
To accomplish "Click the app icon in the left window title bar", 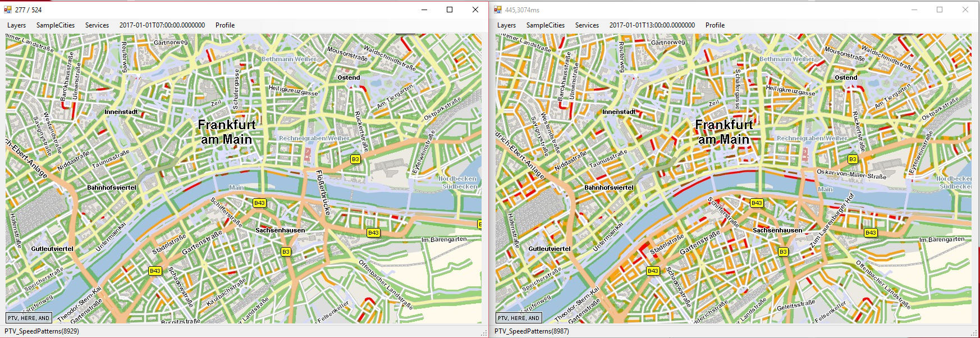I will (x=8, y=10).
